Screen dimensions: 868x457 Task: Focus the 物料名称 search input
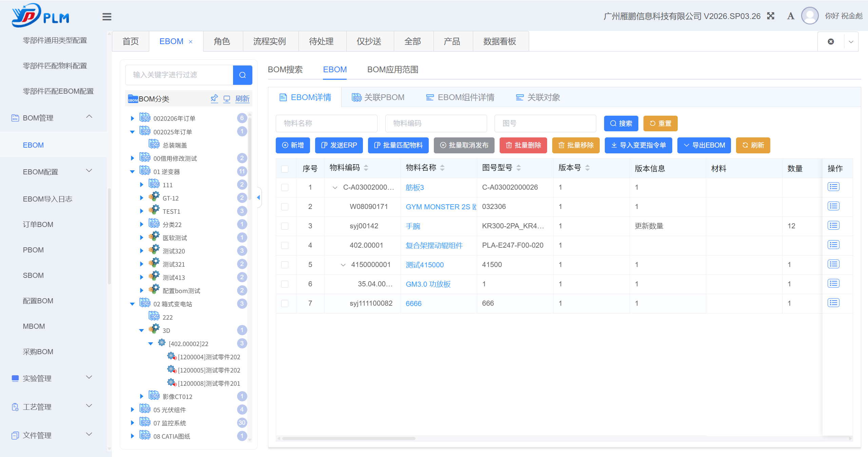click(327, 123)
